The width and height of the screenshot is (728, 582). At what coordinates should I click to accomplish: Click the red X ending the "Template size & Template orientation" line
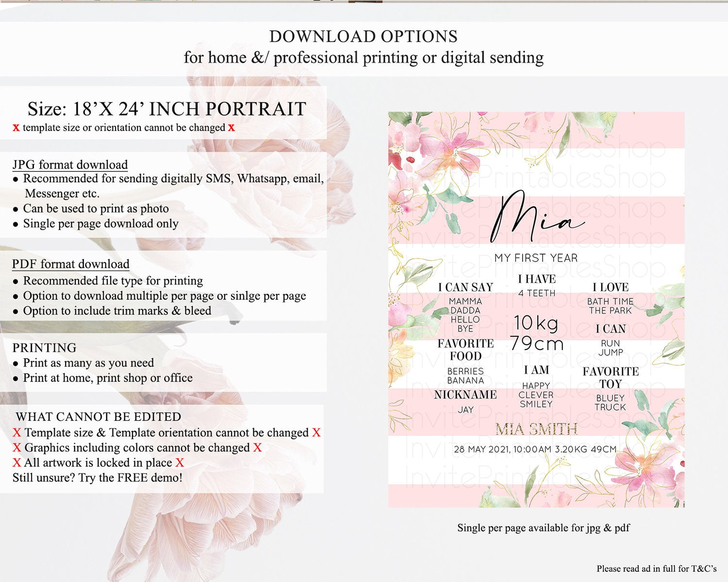coord(316,432)
